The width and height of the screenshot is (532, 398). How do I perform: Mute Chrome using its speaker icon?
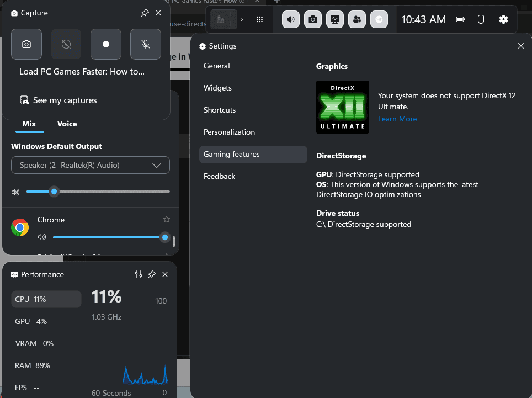coord(42,237)
